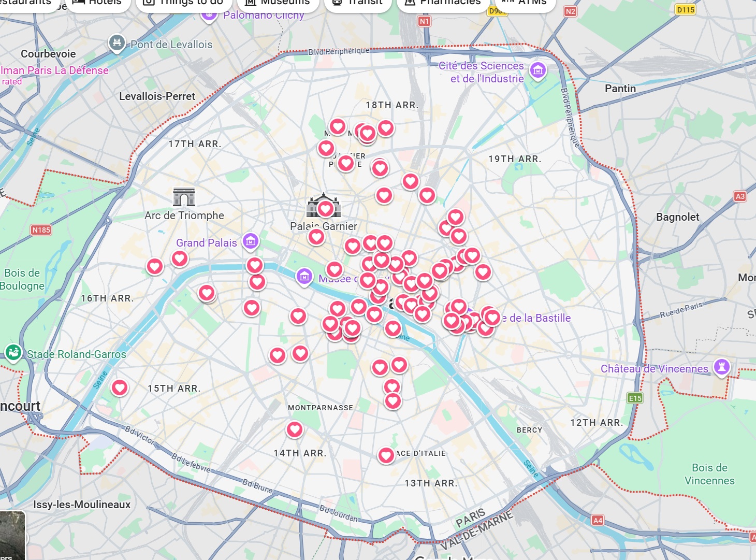Viewport: 756px width, 560px height.
Task: Click the Things to do chip
Action: click(183, 3)
